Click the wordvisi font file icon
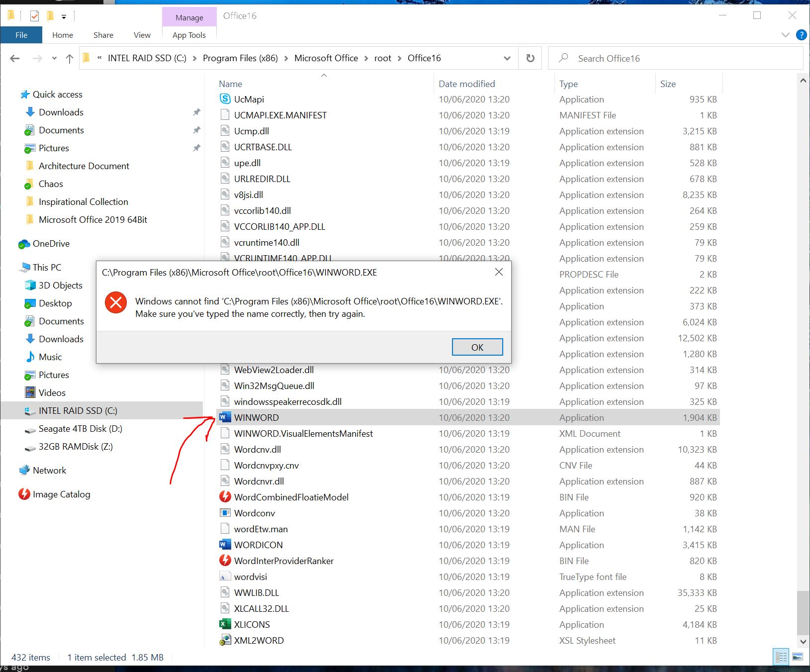The height and width of the screenshot is (672, 810). (x=225, y=576)
